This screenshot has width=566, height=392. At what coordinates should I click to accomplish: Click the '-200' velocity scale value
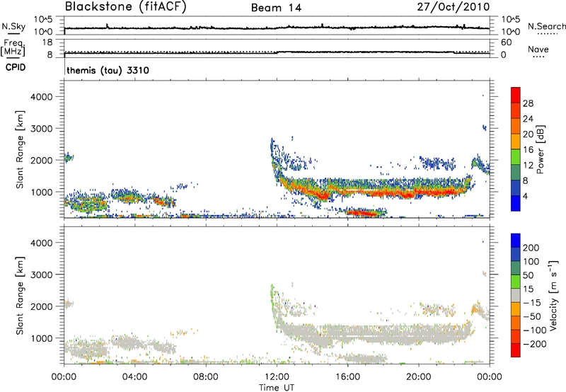pos(535,344)
